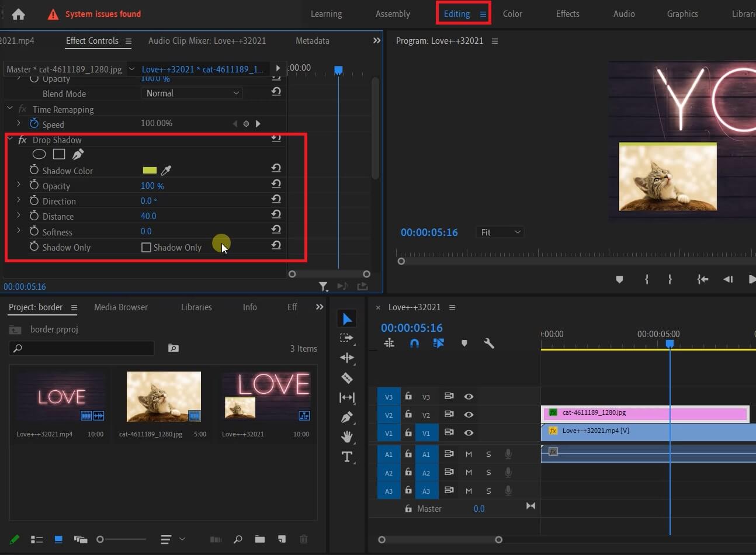756x555 pixels.
Task: Reset the Softness parameter
Action: click(276, 230)
